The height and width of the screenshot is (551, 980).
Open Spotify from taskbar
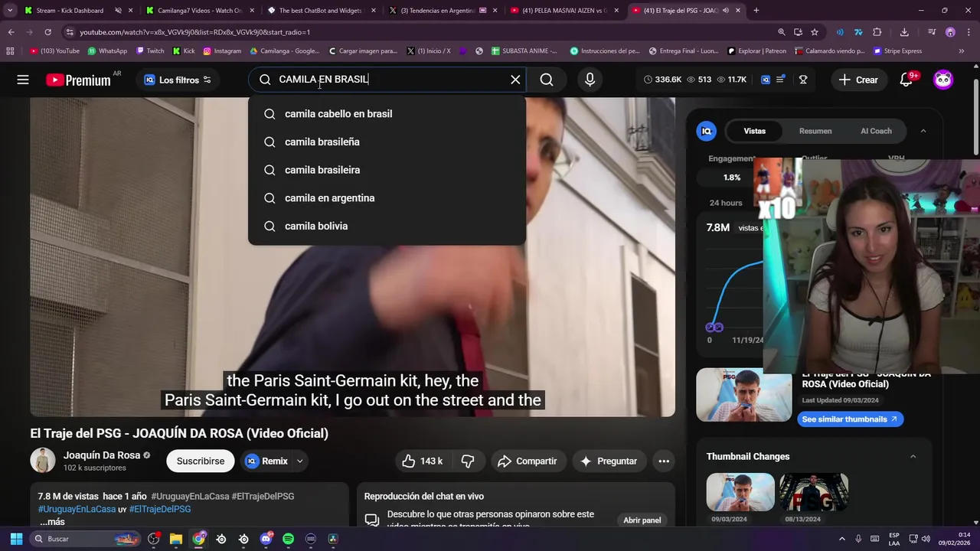coord(288,539)
